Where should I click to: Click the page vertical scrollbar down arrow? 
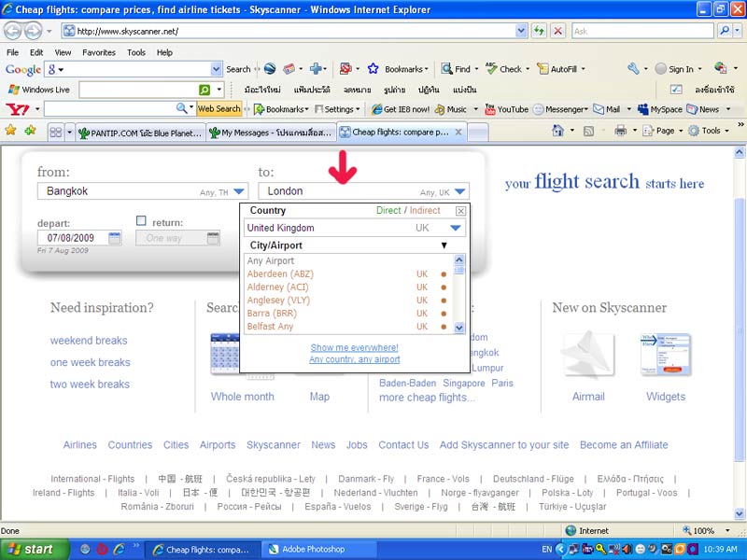pyautogui.click(x=739, y=514)
